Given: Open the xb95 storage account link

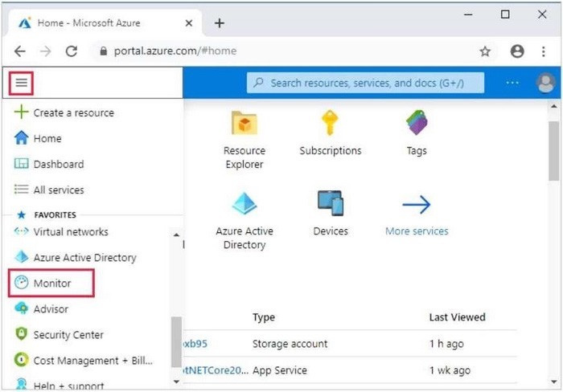Looking at the screenshot, I should tap(195, 344).
